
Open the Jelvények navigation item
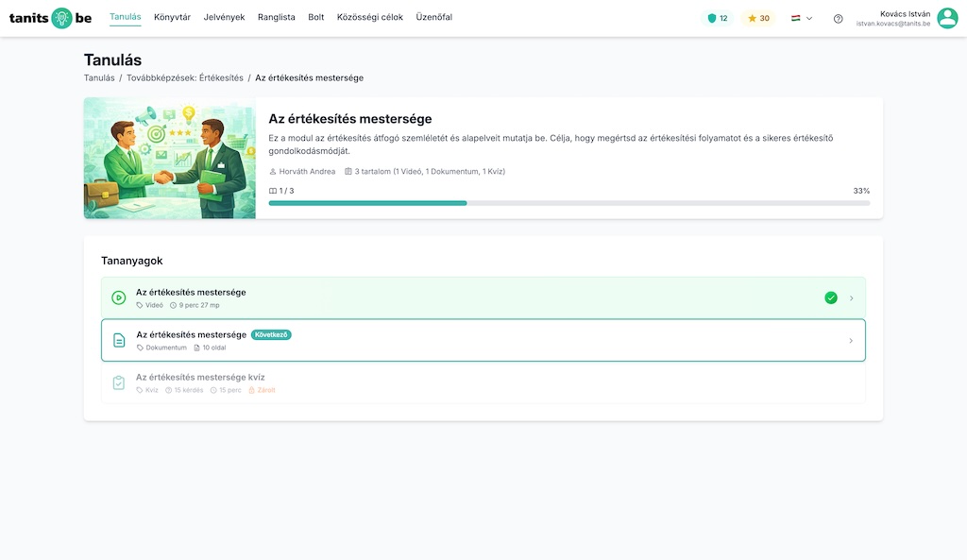coord(224,17)
